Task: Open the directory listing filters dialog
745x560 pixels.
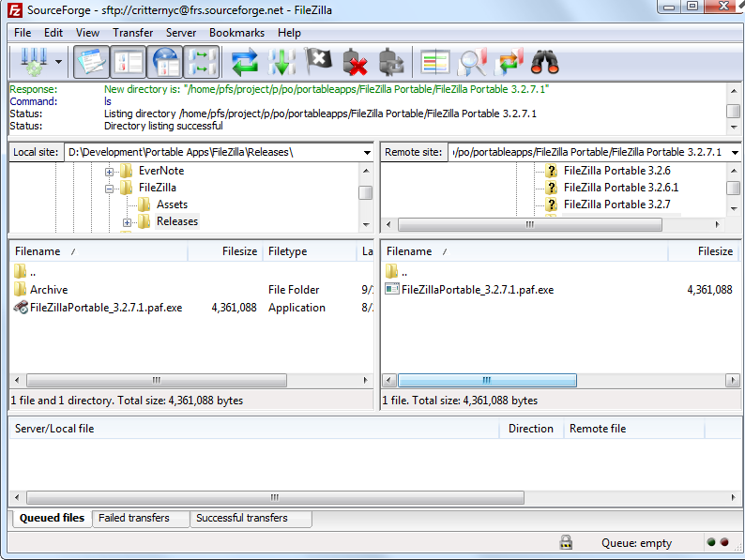Action: pyautogui.click(x=434, y=62)
